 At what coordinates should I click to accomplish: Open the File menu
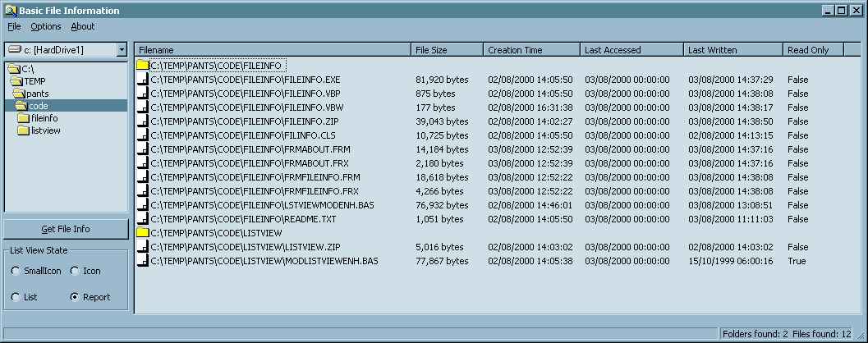pyautogui.click(x=14, y=26)
